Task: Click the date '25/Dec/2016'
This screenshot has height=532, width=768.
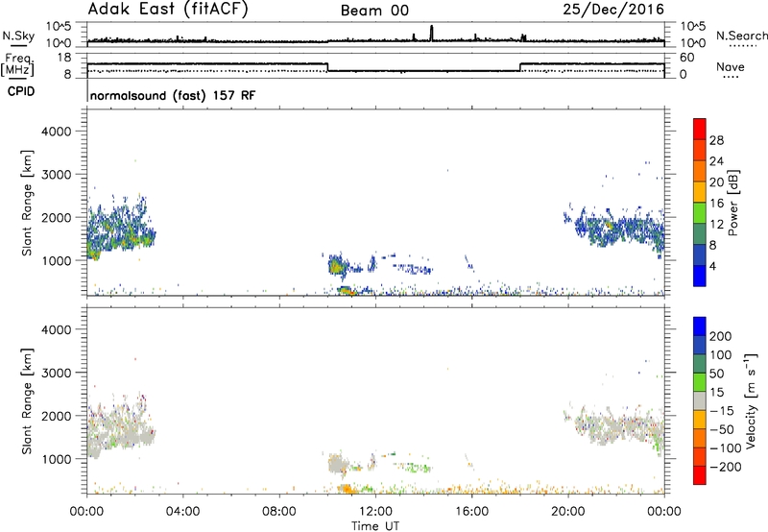Action: pyautogui.click(x=613, y=10)
